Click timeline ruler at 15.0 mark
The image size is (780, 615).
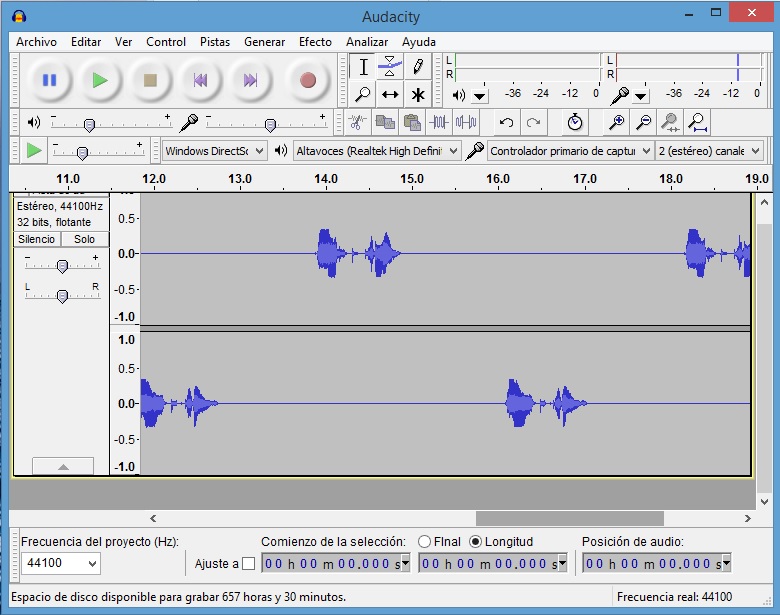click(412, 179)
